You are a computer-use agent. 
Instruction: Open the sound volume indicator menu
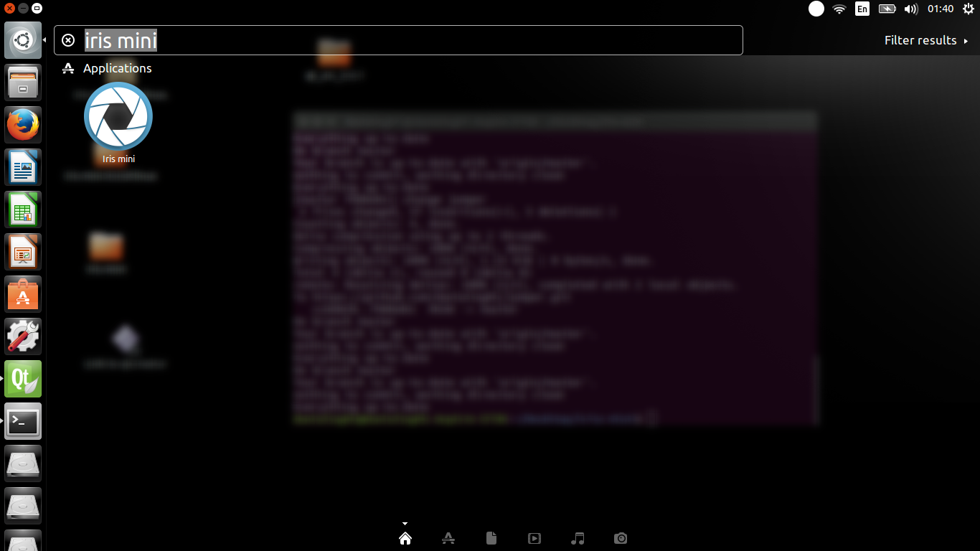[911, 9]
